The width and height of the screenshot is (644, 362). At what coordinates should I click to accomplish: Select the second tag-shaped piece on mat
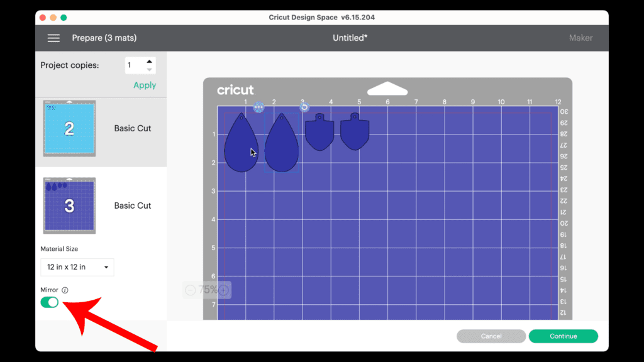pos(355,132)
